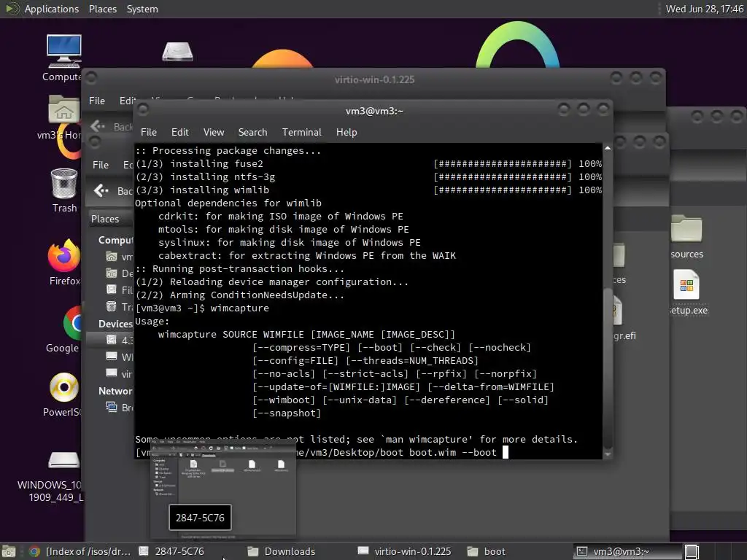Select the sources folder in boot window
The height and width of the screenshot is (560, 747).
click(x=686, y=237)
